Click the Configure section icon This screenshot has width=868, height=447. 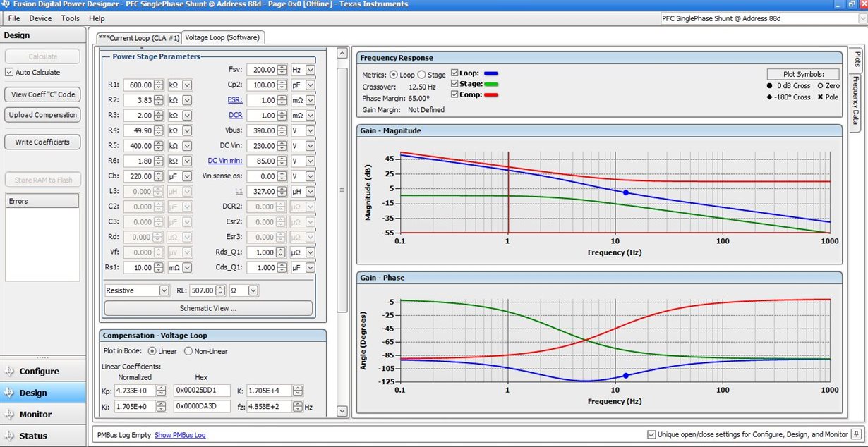(x=11, y=372)
